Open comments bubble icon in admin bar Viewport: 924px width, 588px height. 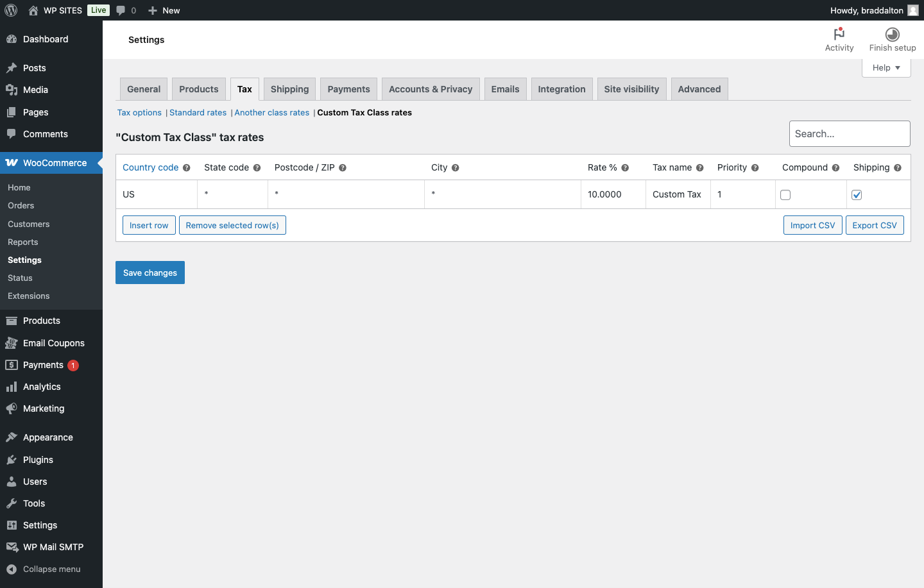[x=121, y=10]
